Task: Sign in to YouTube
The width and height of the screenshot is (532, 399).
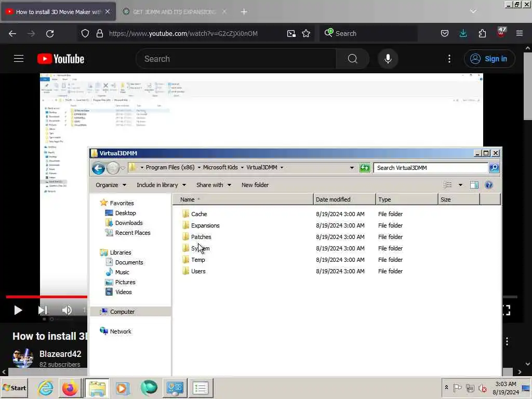Action: tap(489, 59)
